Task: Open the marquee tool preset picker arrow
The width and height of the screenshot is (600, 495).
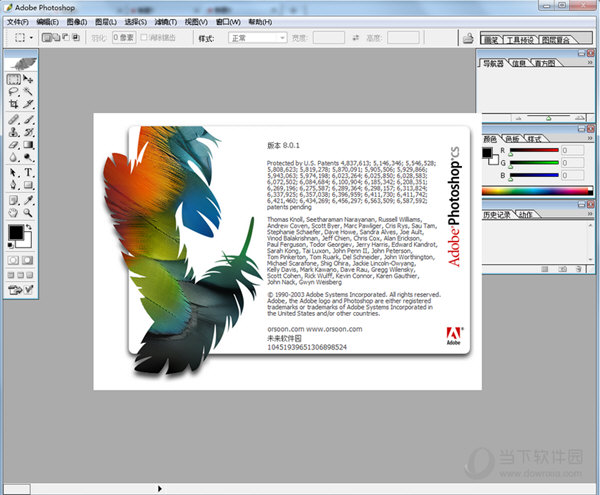Action: [31, 38]
